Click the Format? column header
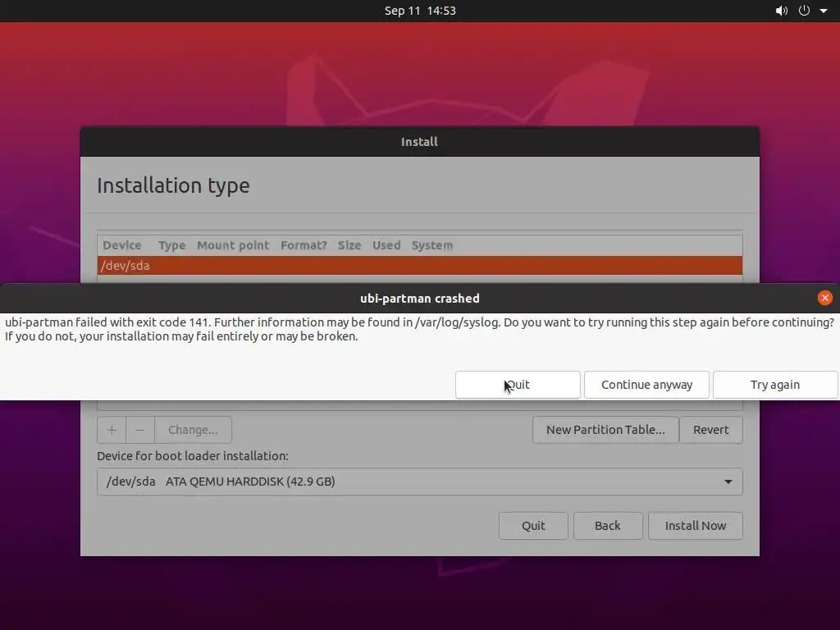Viewport: 840px width, 630px height. (x=304, y=245)
